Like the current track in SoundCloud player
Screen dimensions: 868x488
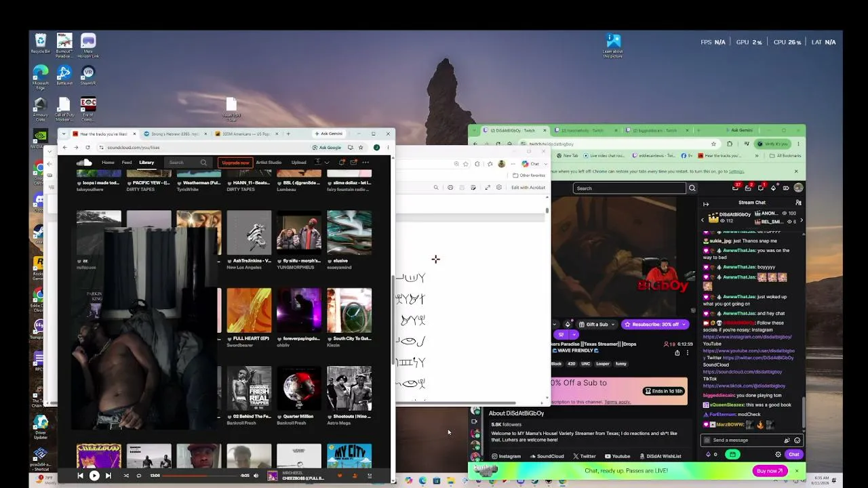340,476
